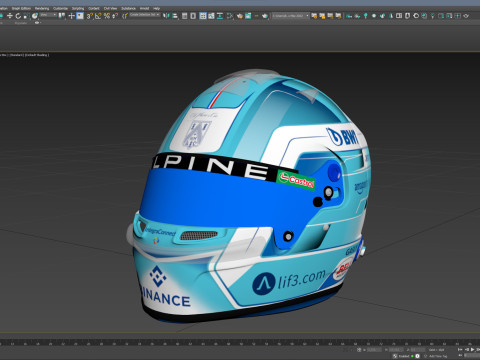Click the Mirror tool icon
Image resolution: width=480 pixels, height=360 pixels.
[x=166, y=16]
